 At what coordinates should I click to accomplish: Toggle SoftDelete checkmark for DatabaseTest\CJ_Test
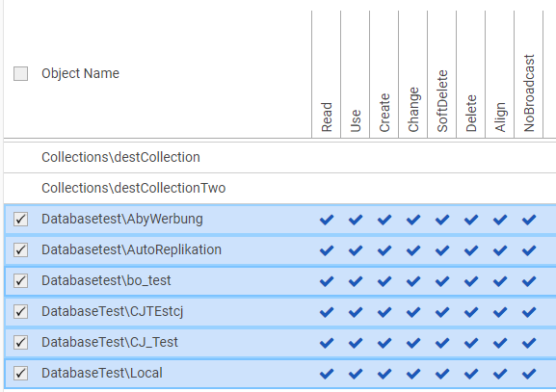tap(442, 343)
